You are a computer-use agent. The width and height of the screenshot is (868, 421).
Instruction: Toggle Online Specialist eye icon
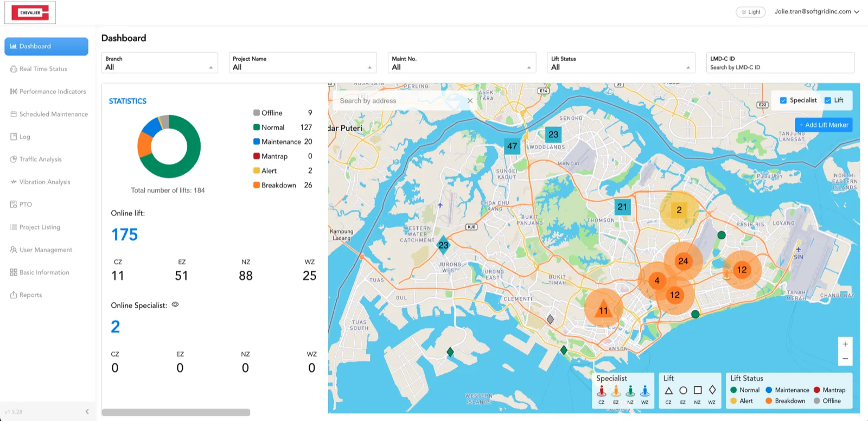pos(175,304)
